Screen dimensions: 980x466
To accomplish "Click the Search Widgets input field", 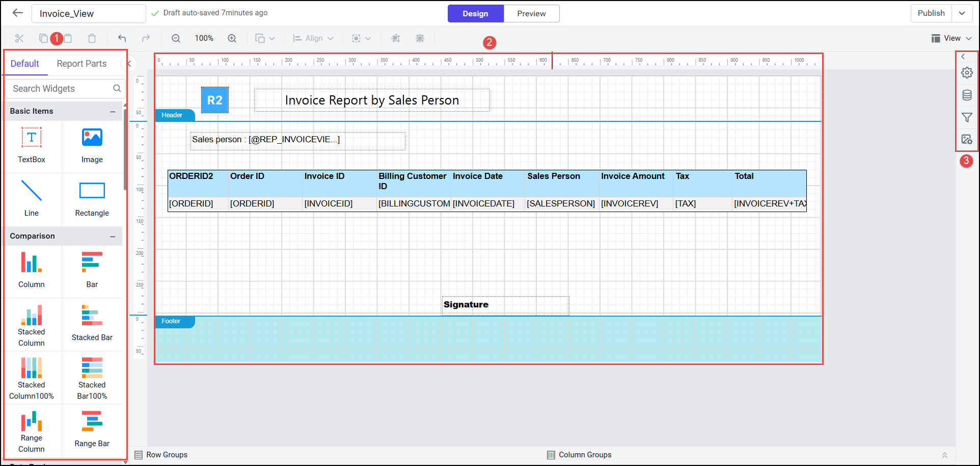I will click(x=61, y=89).
